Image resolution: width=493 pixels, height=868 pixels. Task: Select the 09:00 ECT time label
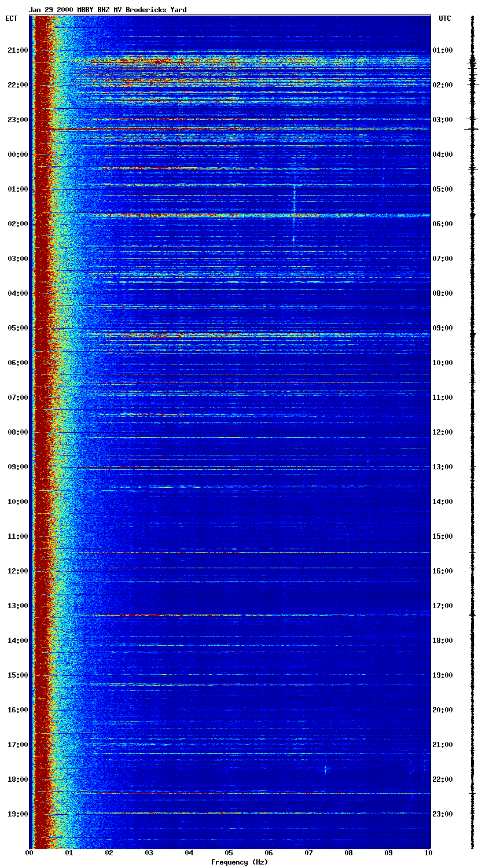coord(18,467)
